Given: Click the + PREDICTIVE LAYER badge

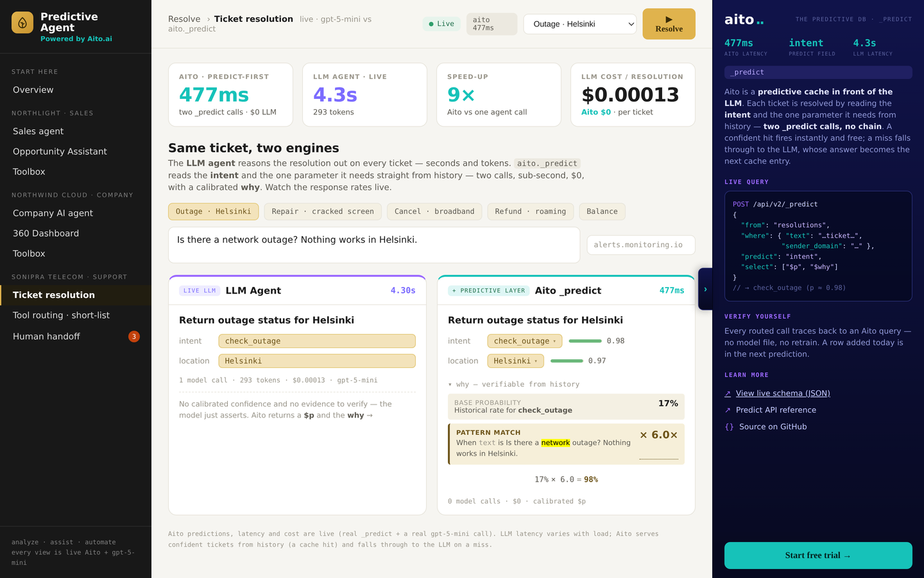Looking at the screenshot, I should 489,291.
